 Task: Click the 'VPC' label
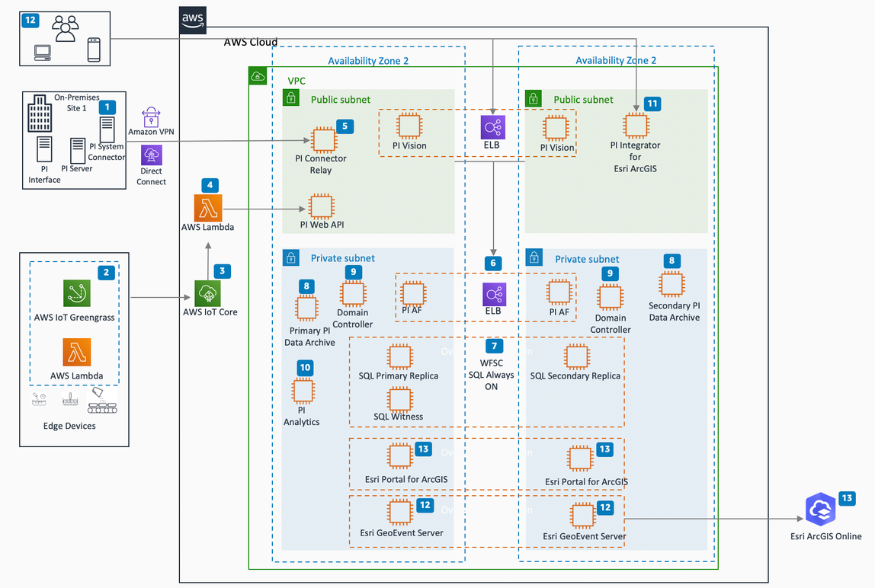click(296, 81)
